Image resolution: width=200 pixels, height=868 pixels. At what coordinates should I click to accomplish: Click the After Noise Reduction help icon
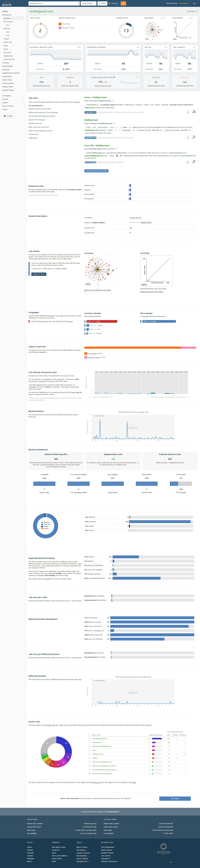[114, 77]
